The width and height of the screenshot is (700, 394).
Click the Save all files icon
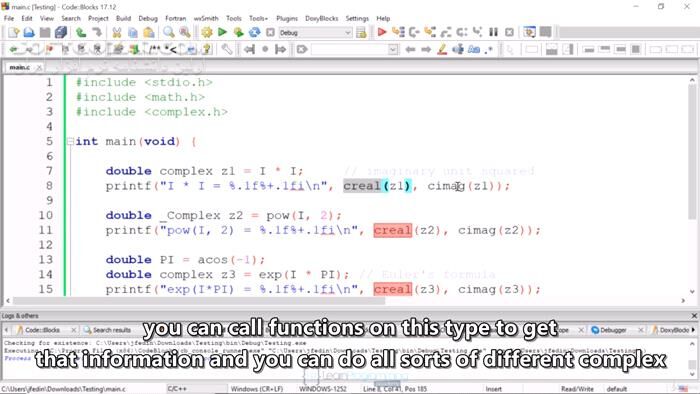(x=61, y=32)
